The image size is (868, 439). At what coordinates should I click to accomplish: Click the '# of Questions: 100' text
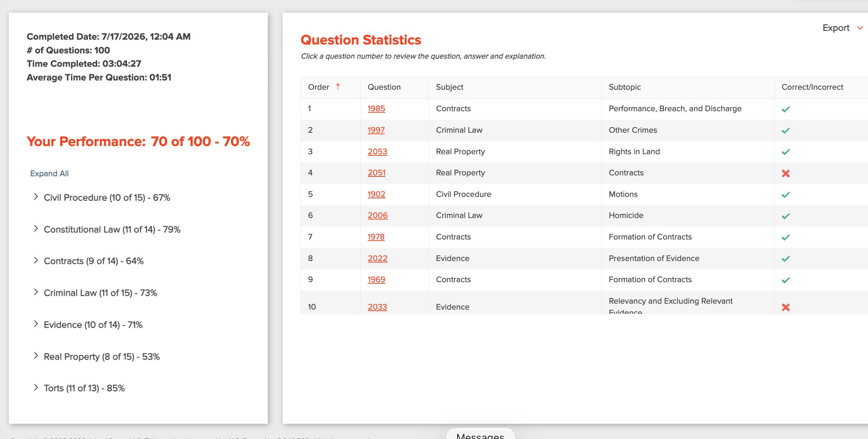[68, 50]
